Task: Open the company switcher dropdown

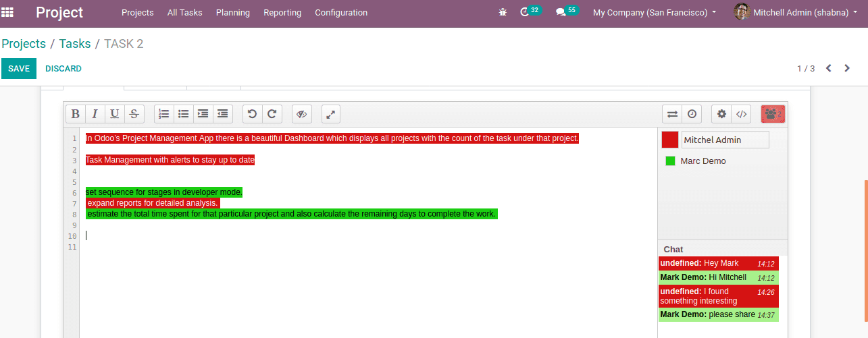Action: point(655,12)
